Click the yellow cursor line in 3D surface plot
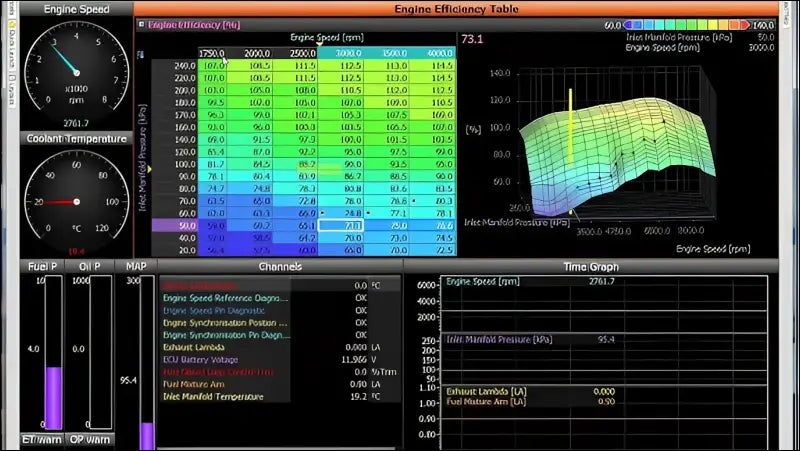 click(x=571, y=150)
